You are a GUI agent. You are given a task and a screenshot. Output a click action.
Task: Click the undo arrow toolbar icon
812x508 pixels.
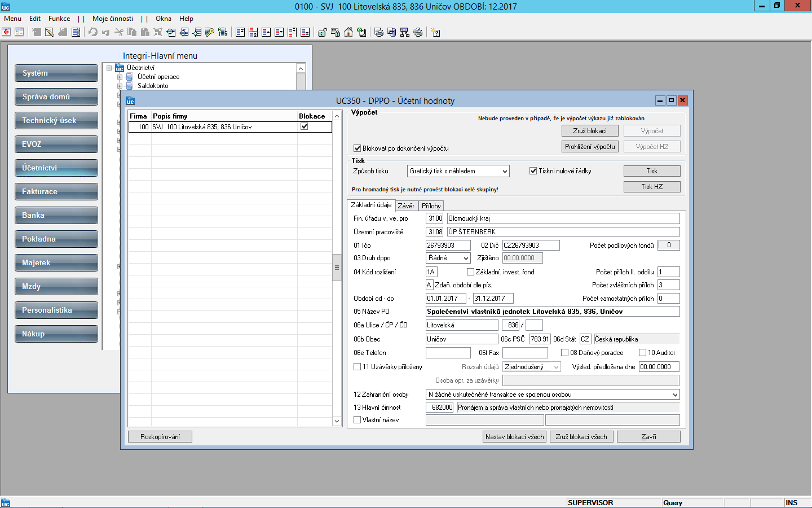point(93,32)
